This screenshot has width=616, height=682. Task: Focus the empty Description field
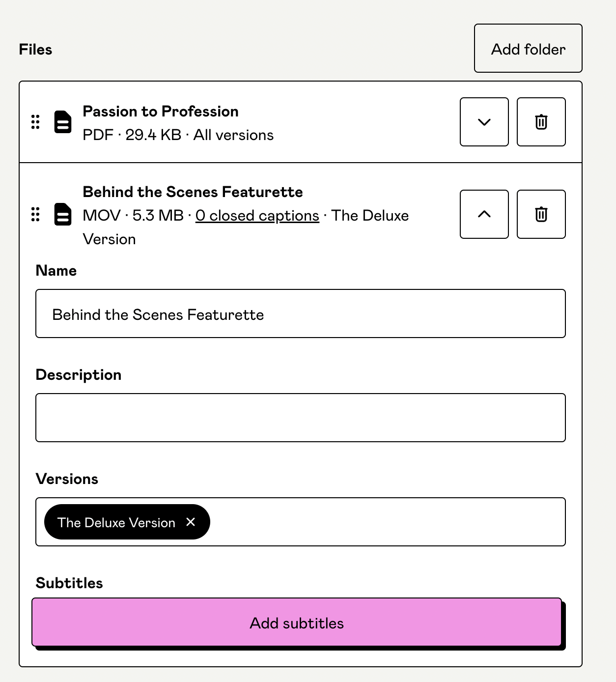tap(300, 418)
